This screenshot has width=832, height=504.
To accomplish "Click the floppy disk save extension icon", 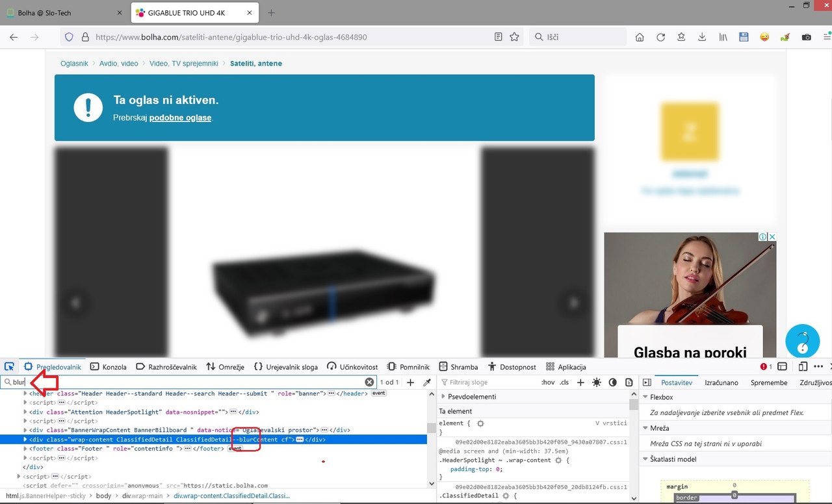I will (x=744, y=37).
